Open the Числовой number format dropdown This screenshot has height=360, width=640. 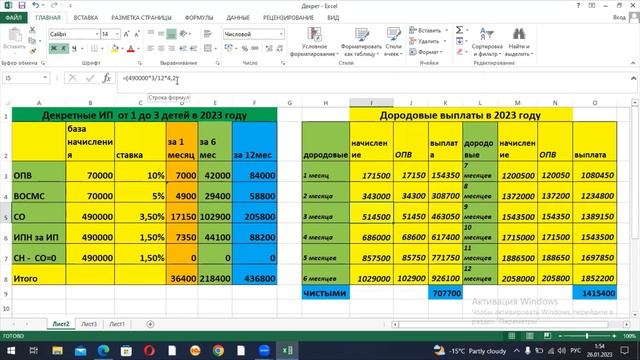tap(281, 34)
